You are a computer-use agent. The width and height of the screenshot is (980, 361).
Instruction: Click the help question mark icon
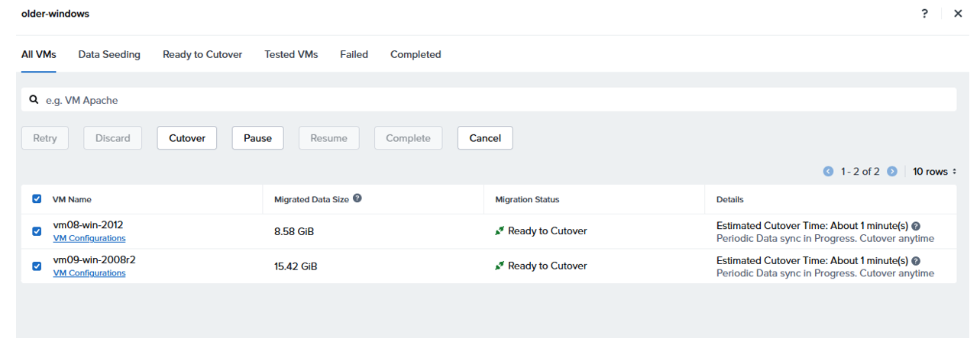[x=924, y=14]
